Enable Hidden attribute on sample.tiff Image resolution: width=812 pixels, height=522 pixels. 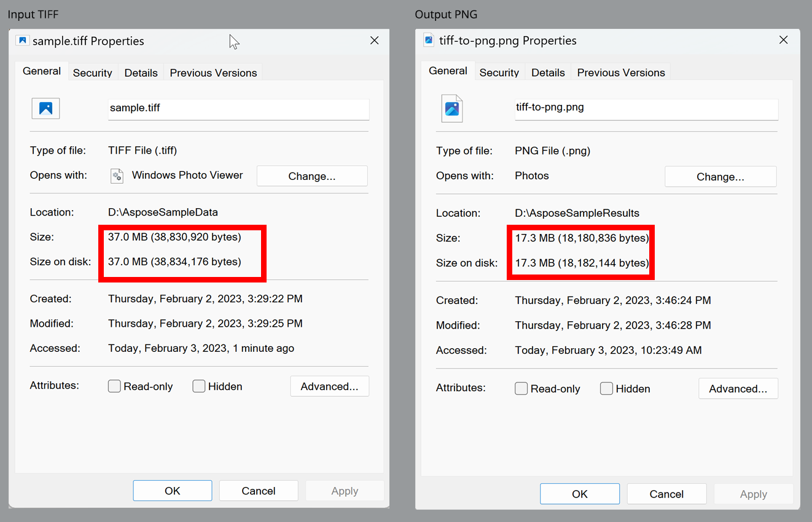point(199,386)
